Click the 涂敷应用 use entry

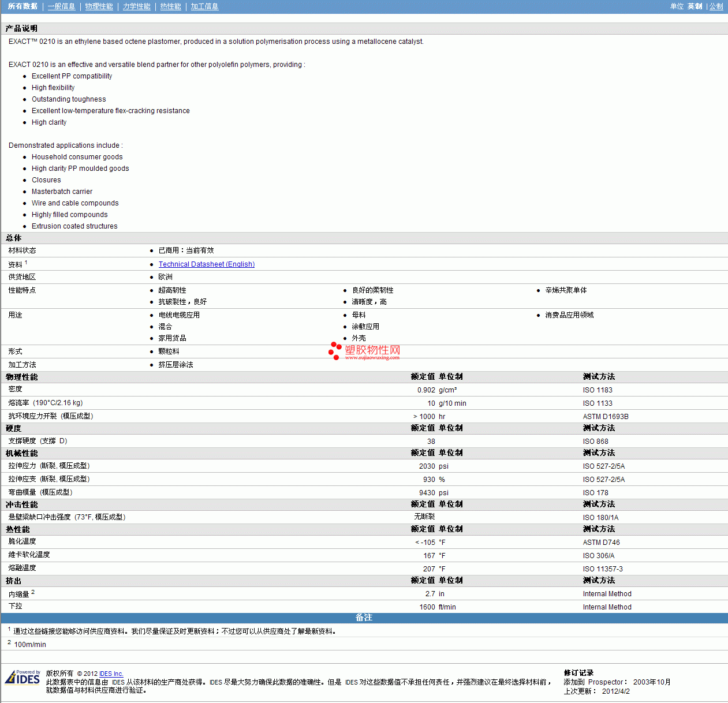[x=365, y=327]
